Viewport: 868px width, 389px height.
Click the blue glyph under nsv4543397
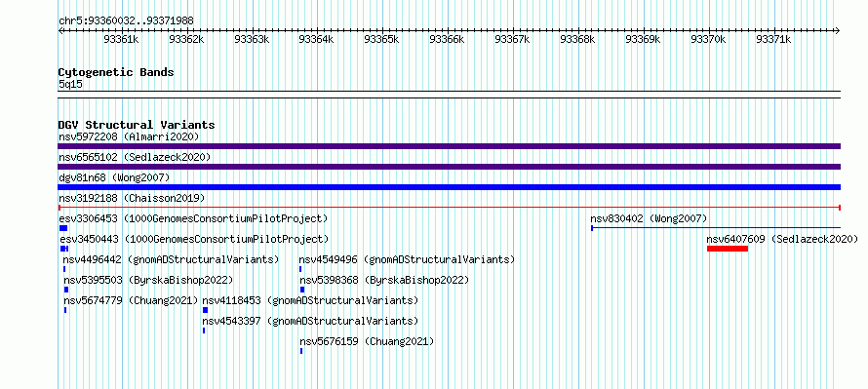(x=204, y=331)
